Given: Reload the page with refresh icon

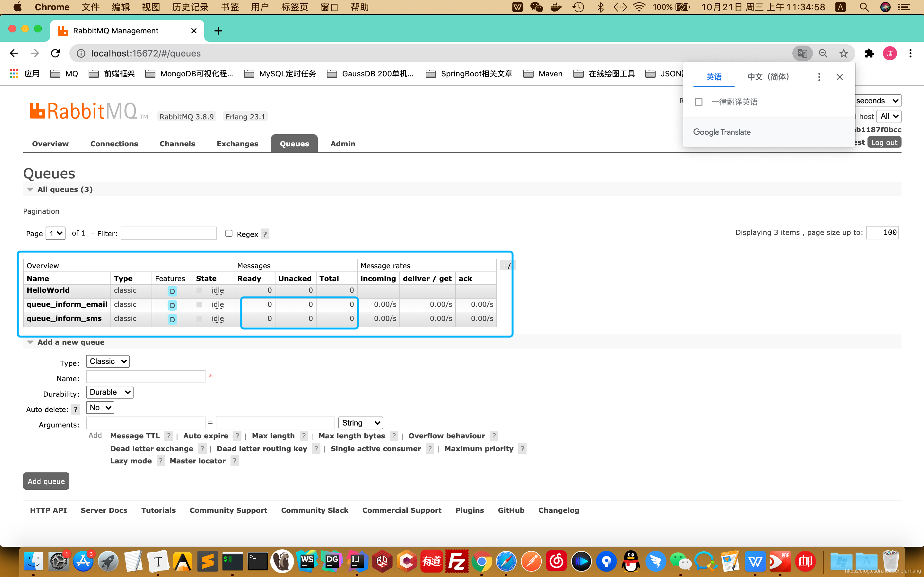Looking at the screenshot, I should point(55,53).
